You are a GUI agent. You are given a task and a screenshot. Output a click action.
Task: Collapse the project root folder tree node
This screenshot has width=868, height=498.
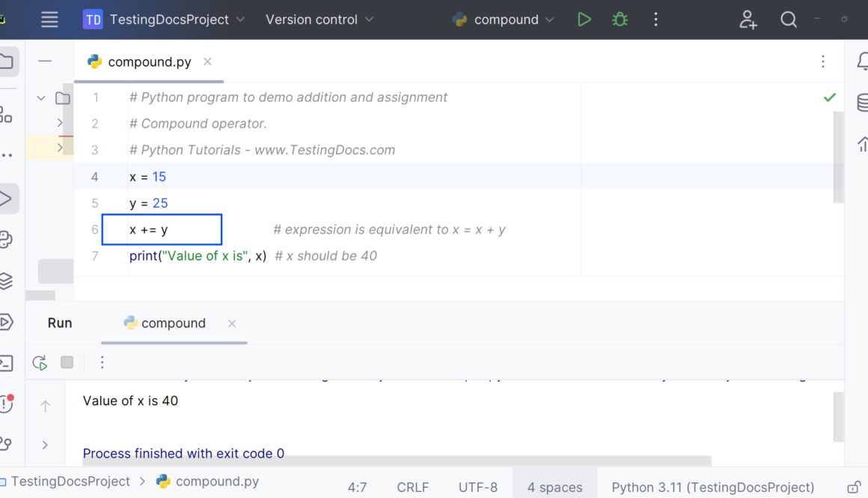[41, 98]
